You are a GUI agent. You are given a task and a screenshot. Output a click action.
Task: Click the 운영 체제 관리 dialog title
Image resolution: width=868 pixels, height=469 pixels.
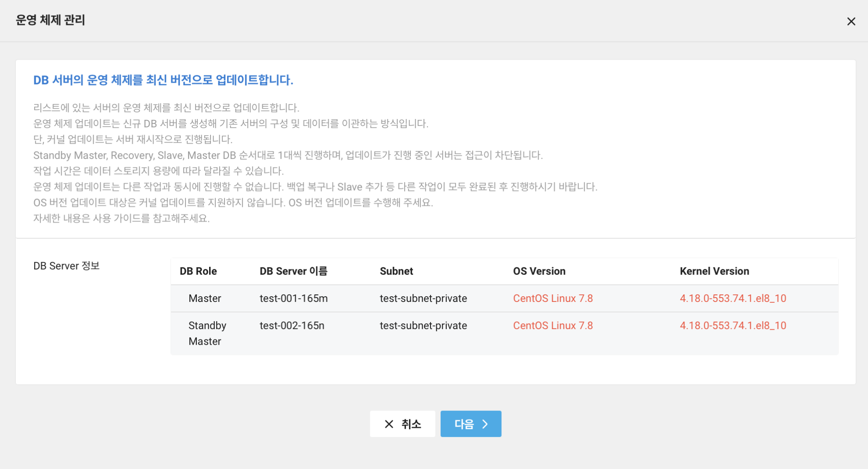pyautogui.click(x=50, y=20)
